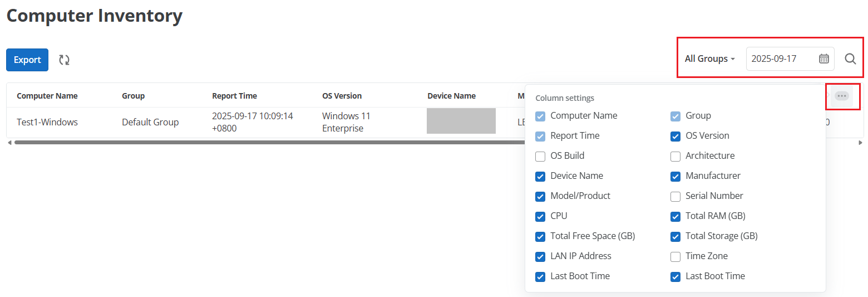Click the Default Group cell
The height and width of the screenshot is (297, 868).
tap(150, 122)
